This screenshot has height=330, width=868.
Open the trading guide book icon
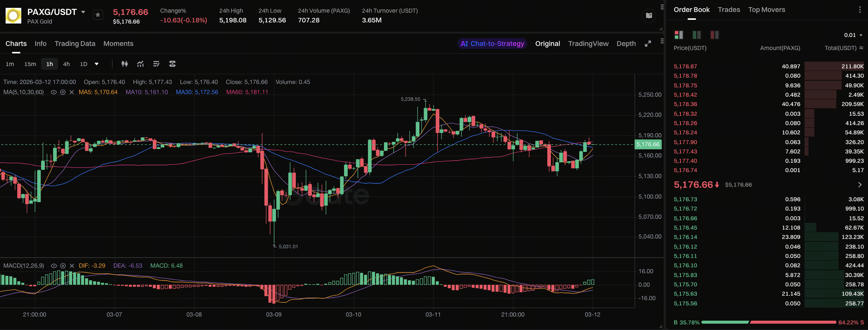649,16
